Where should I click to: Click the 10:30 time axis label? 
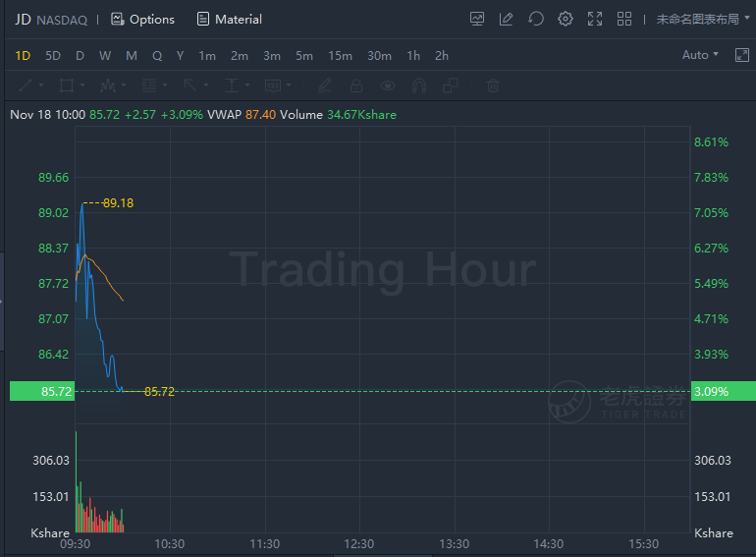click(x=169, y=544)
